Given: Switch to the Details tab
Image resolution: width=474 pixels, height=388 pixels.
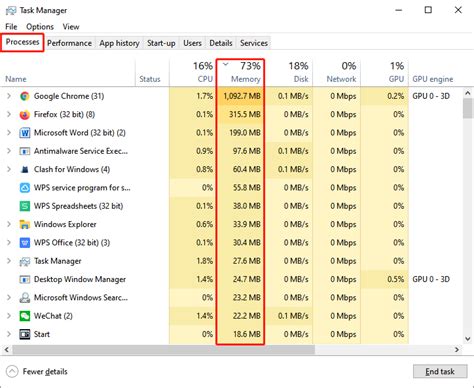Looking at the screenshot, I should (221, 43).
